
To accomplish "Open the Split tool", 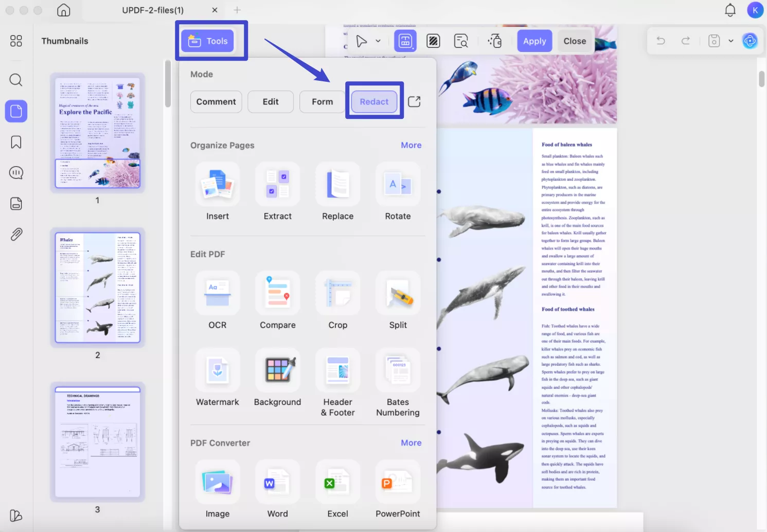I will pyautogui.click(x=398, y=301).
